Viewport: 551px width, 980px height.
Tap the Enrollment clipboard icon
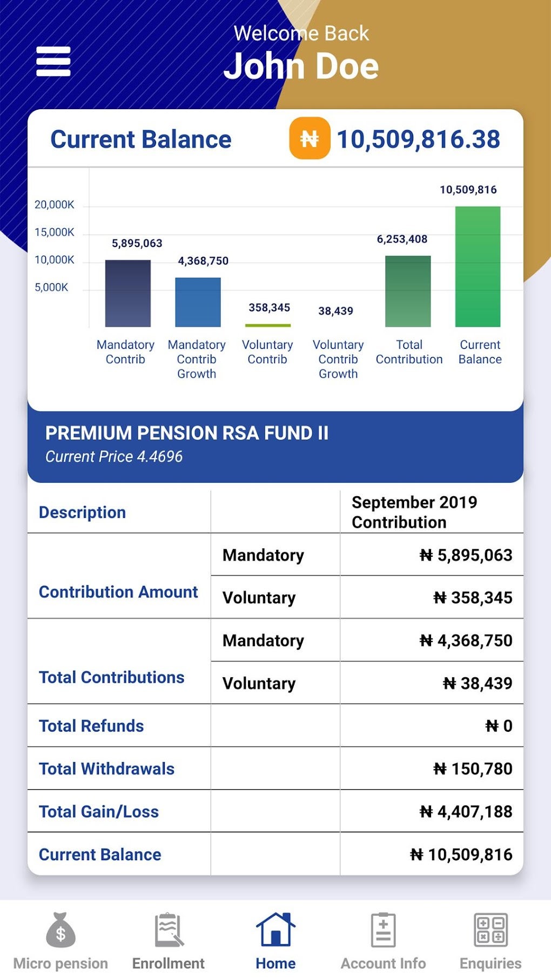click(x=167, y=930)
